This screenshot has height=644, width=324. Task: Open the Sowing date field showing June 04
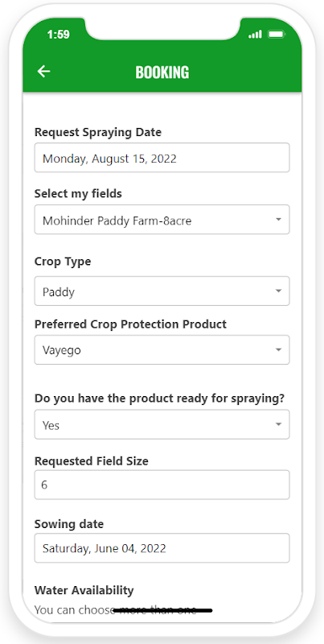tap(162, 548)
